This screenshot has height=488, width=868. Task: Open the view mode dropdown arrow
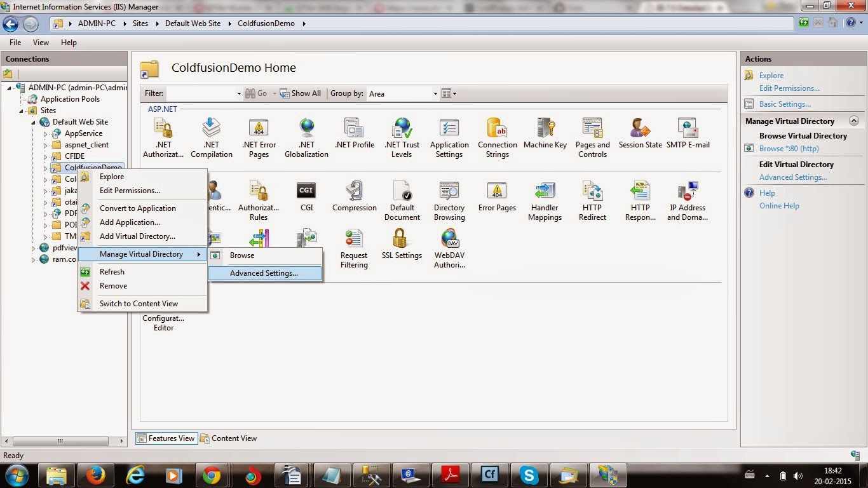coord(454,93)
